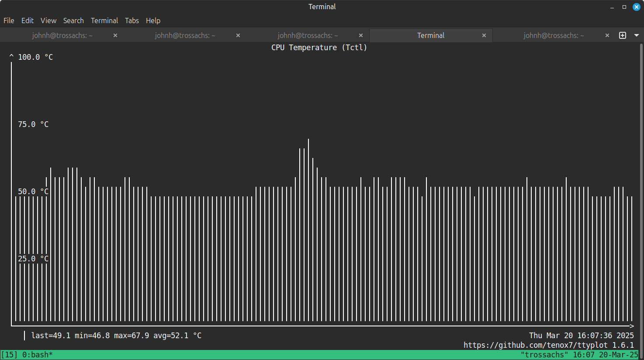Switch to the first johnh@trossachs tab
The height and width of the screenshot is (360, 644).
(x=62, y=35)
